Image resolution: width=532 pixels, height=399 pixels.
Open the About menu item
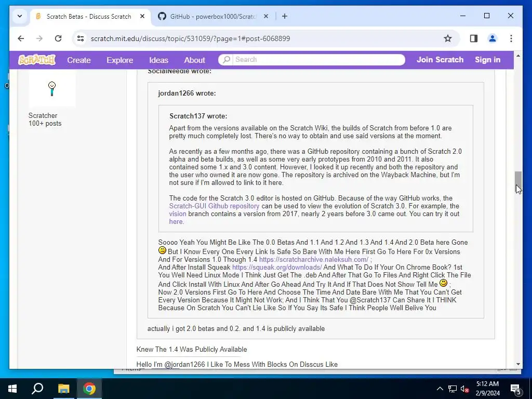194,60
